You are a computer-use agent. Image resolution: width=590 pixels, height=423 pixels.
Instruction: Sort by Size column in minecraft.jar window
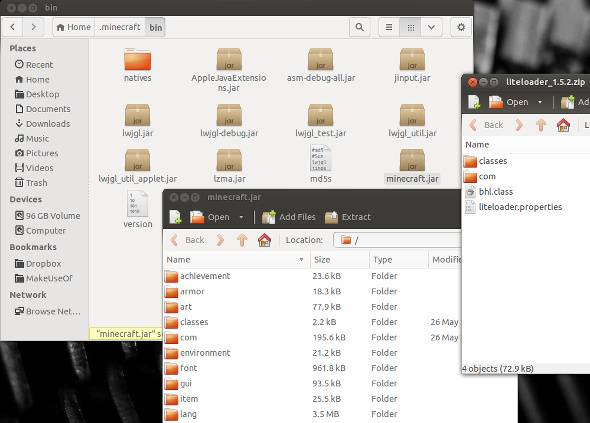coord(339,260)
